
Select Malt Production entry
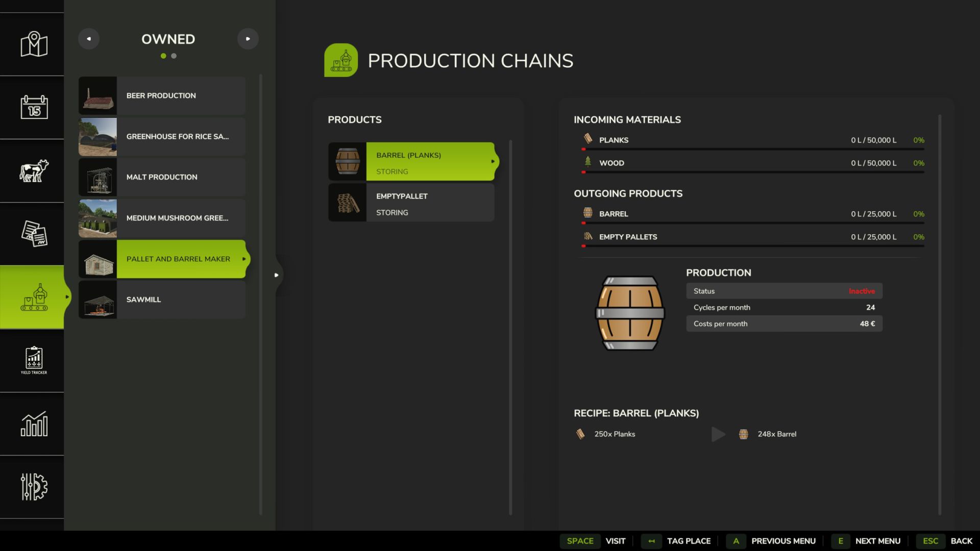pos(162,178)
